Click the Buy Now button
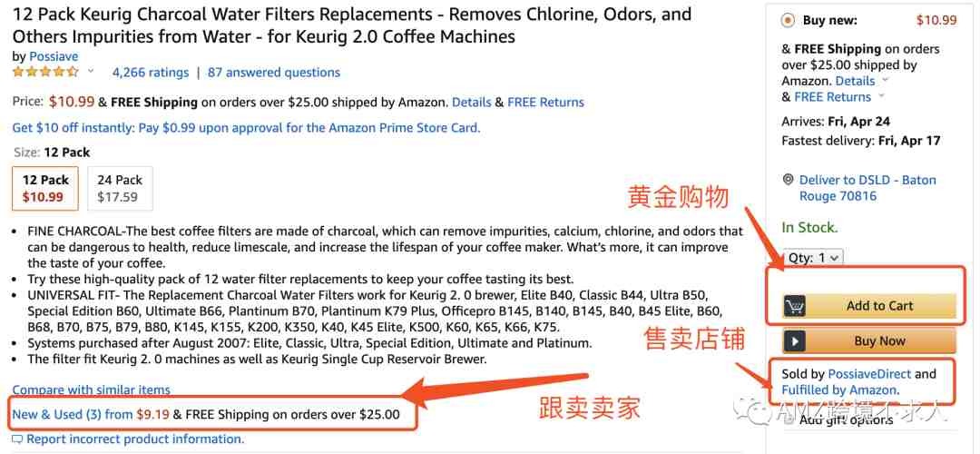This screenshot has width=980, height=454. tap(869, 341)
